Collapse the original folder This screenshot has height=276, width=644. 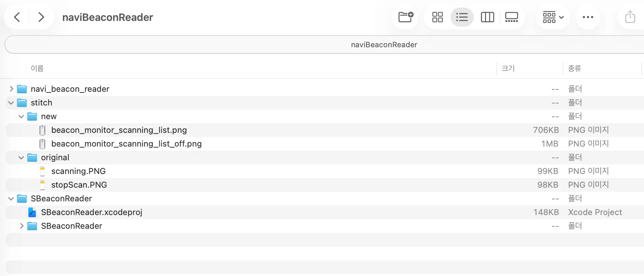tap(21, 158)
